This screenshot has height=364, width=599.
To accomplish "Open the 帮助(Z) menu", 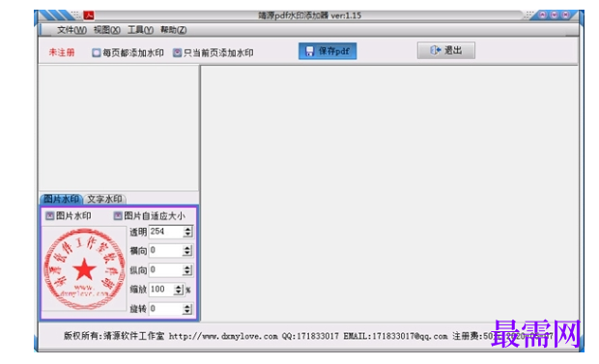I will pos(174,30).
